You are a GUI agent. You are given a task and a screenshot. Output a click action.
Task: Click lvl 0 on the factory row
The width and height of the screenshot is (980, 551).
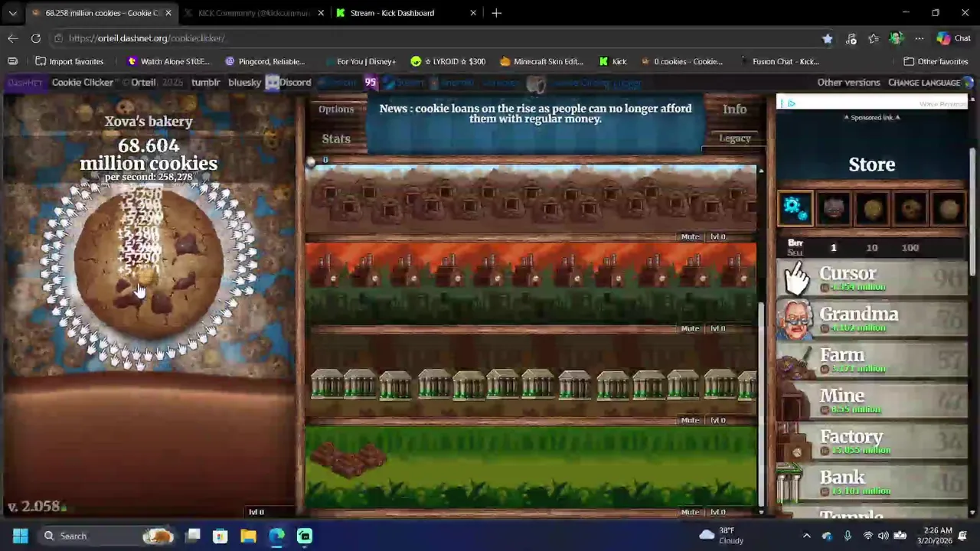717,328
